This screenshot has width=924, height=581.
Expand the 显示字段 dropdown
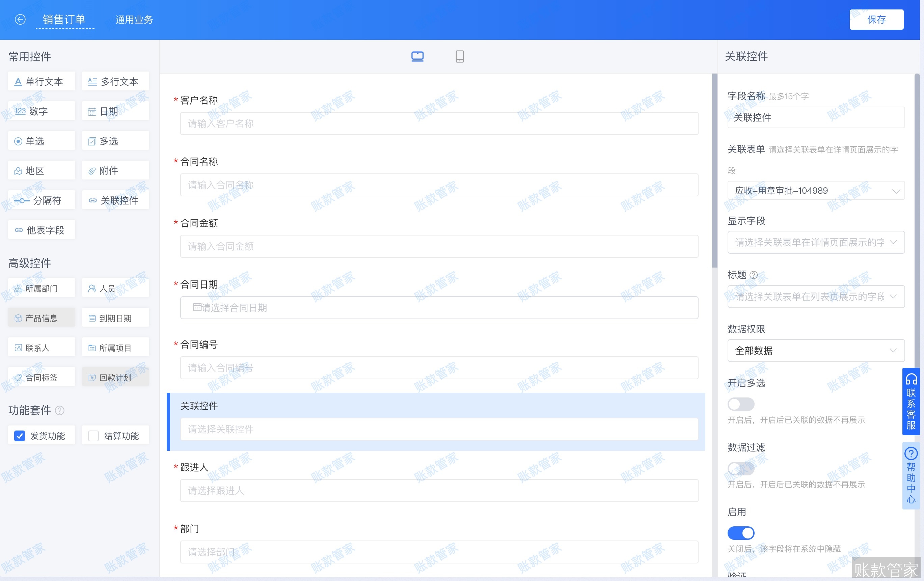(815, 243)
